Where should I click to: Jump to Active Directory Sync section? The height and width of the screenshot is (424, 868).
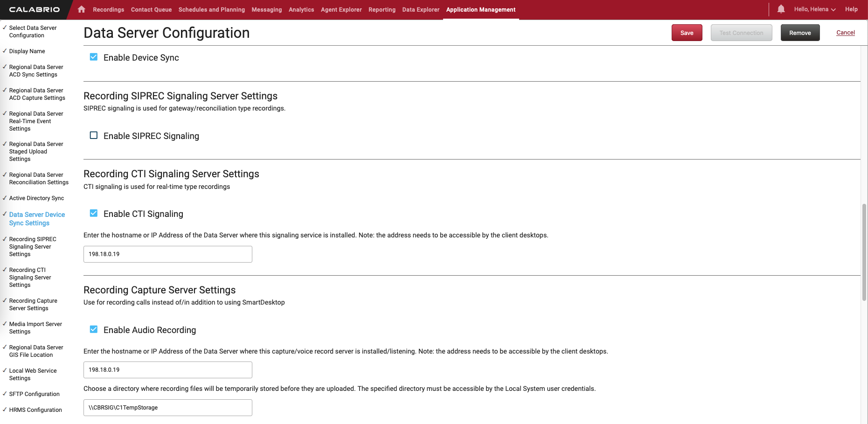coord(36,198)
